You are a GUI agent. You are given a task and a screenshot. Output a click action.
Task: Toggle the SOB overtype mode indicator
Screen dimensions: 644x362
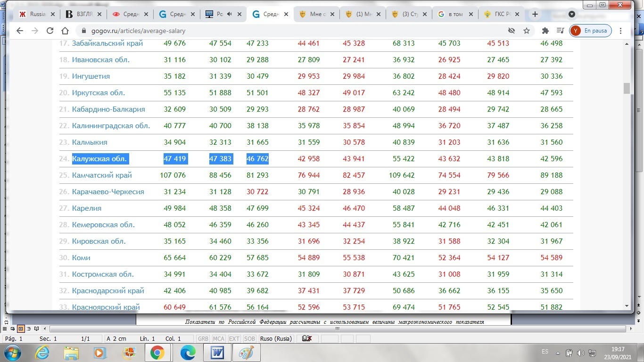249,339
